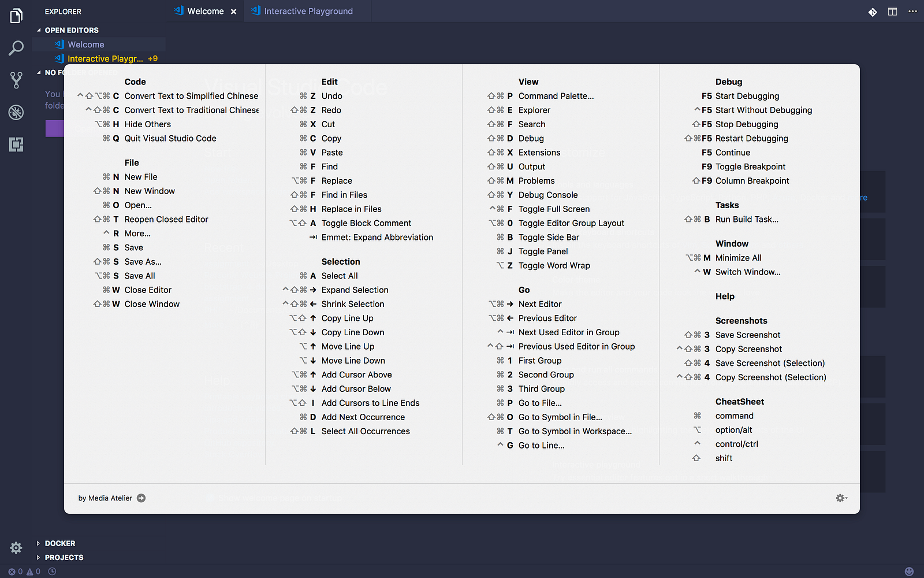Open the Extensions view in activity bar
924x578 pixels.
(x=16, y=144)
